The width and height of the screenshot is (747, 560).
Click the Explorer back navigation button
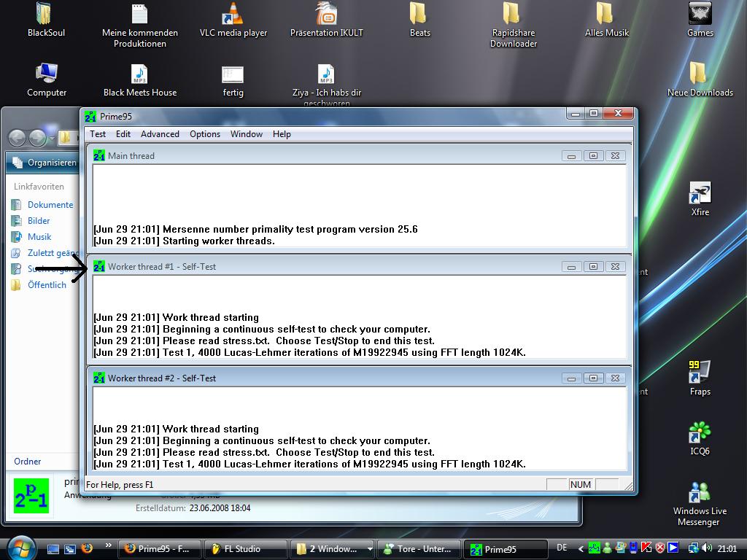18,138
